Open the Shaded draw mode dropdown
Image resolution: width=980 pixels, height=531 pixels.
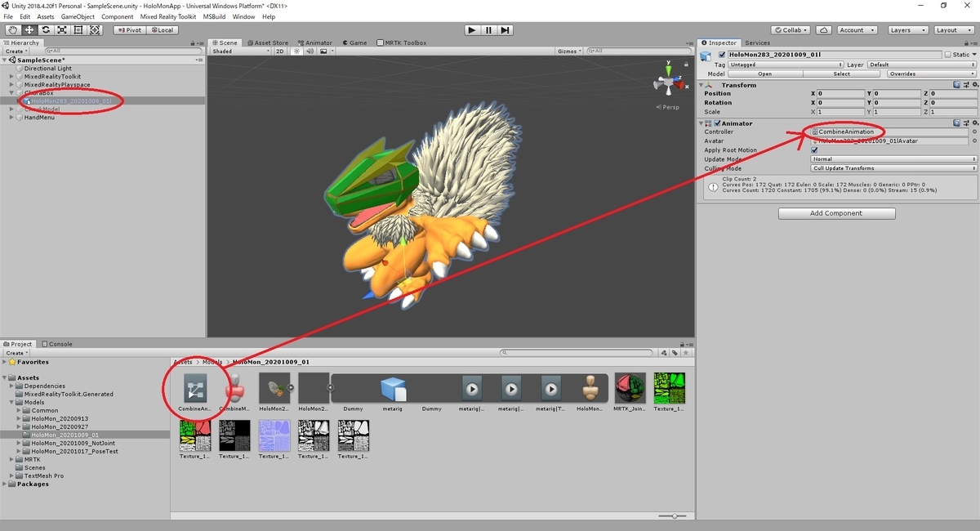240,51
